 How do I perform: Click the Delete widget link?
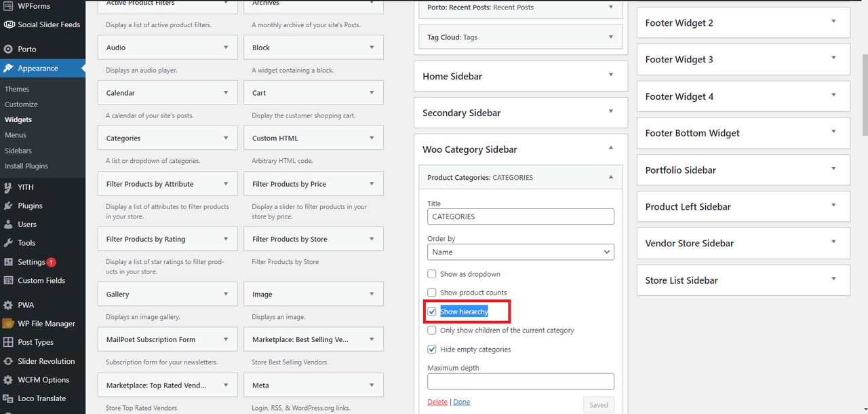437,402
